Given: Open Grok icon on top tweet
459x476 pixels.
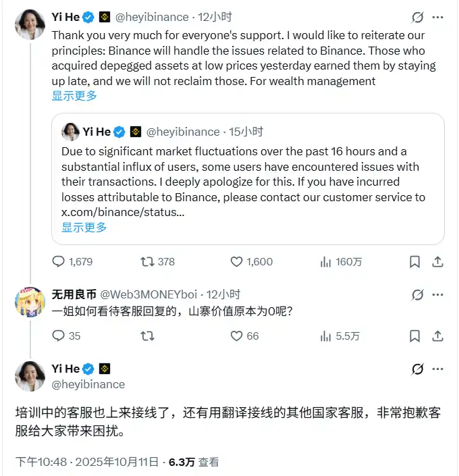Looking at the screenshot, I should point(418,17).
